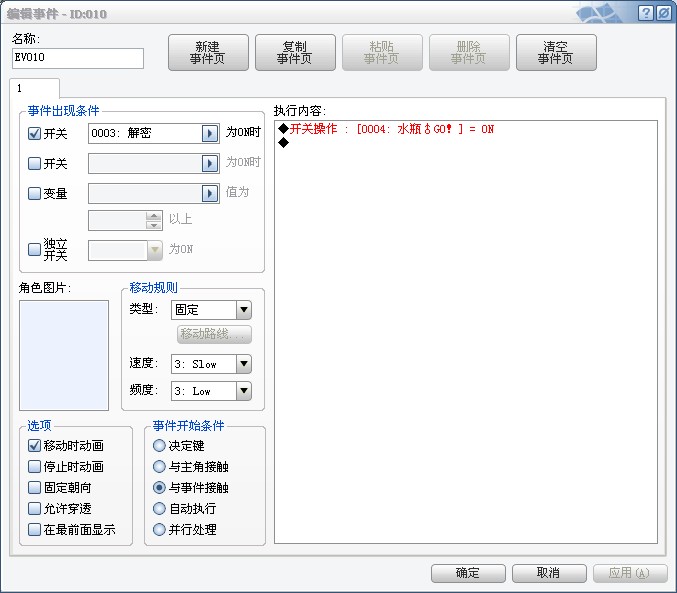Switch to event page tab 1
Screen dimensions: 677x593
click(x=34, y=89)
